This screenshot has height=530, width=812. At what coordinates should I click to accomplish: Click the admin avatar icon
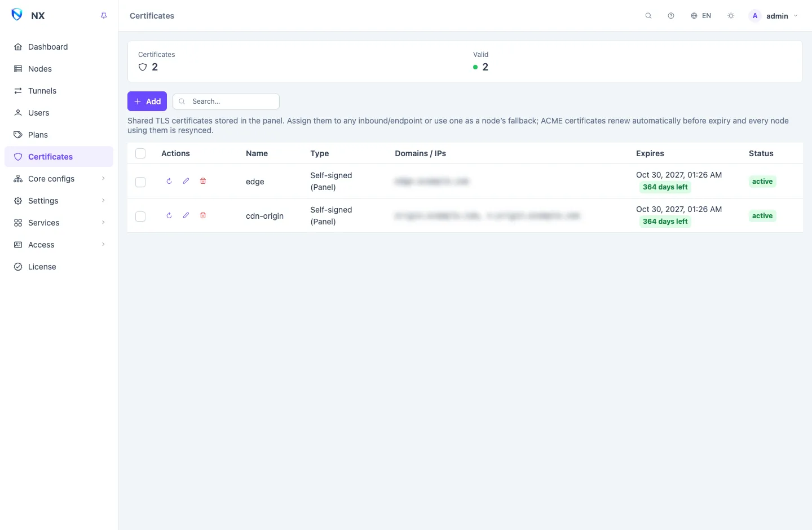coord(755,16)
